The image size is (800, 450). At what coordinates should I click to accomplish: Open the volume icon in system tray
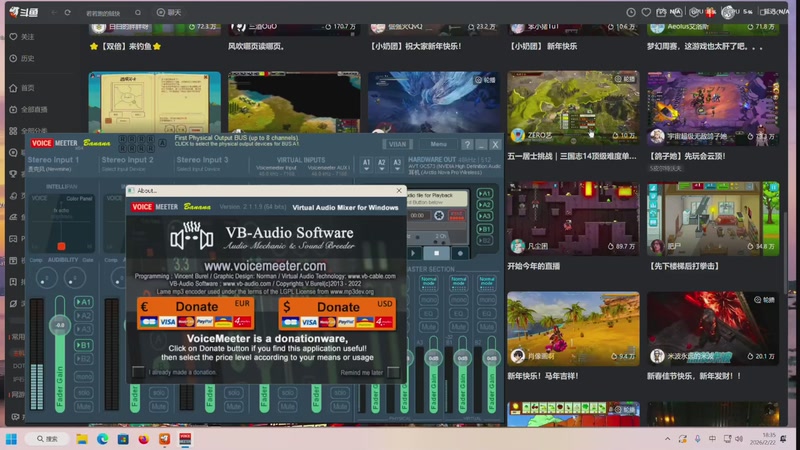[x=739, y=439]
